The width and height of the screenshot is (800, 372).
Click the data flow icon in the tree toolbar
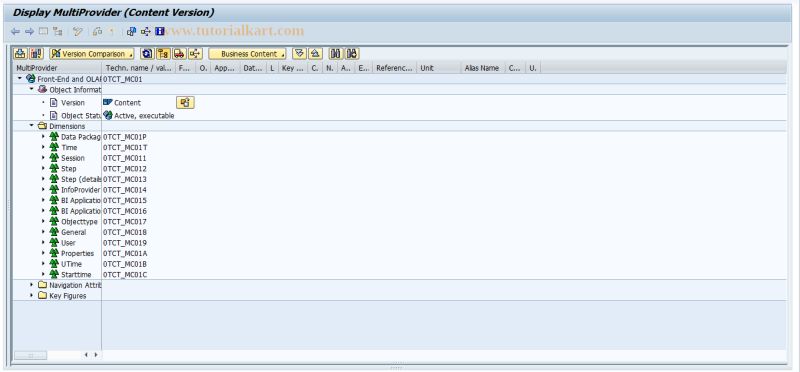(x=195, y=54)
